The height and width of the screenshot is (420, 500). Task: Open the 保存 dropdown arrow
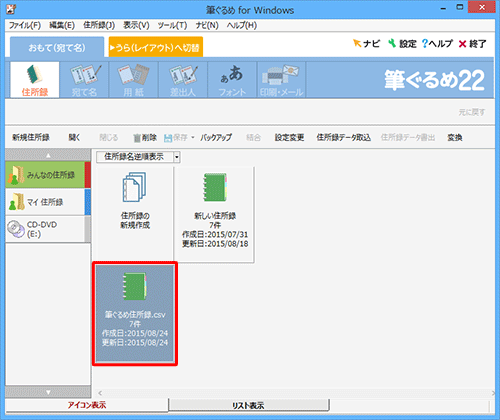click(193, 137)
